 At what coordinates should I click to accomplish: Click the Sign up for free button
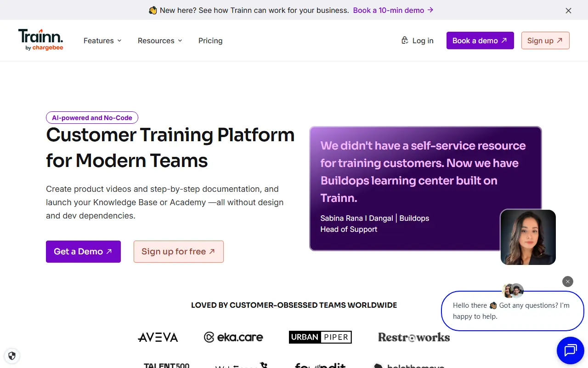tap(179, 252)
